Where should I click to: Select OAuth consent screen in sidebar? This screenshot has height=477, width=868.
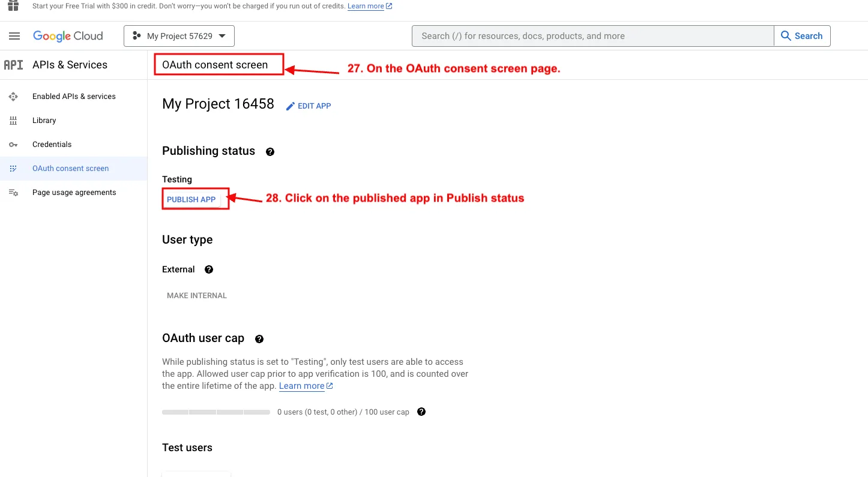[74, 169]
